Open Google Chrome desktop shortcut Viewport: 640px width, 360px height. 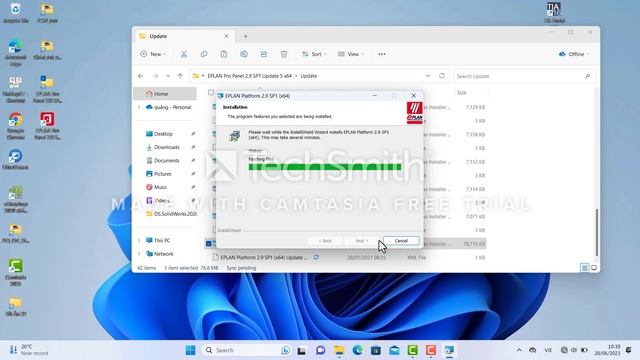tap(16, 126)
